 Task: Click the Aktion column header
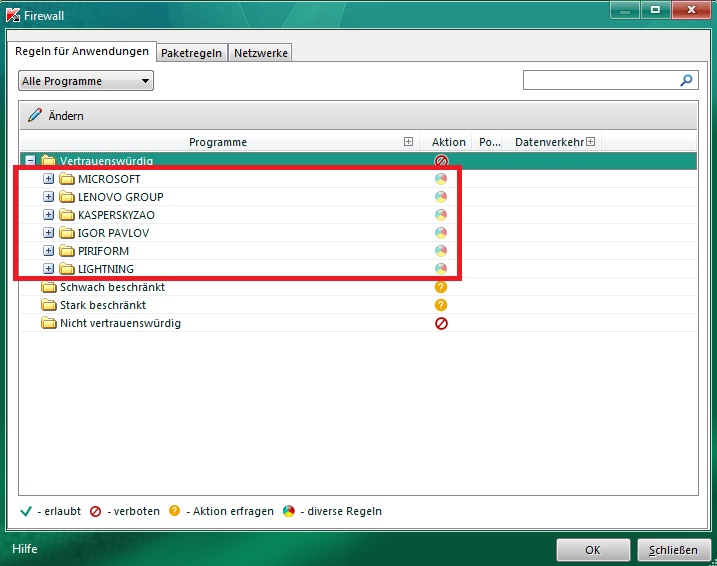(x=449, y=142)
